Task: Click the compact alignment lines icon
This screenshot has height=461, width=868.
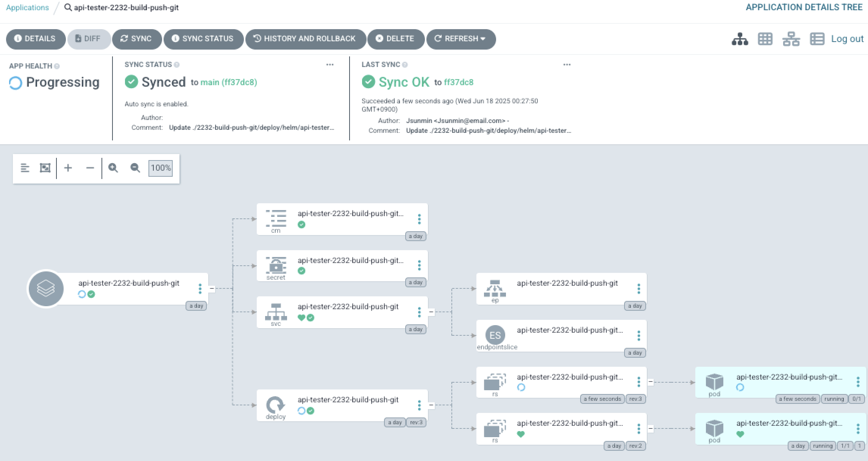Action: [25, 168]
